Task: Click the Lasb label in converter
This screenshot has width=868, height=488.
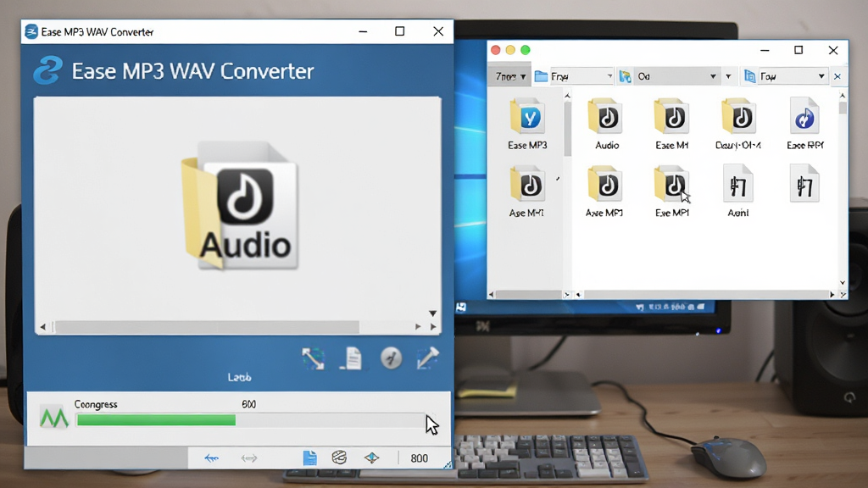Action: click(239, 377)
